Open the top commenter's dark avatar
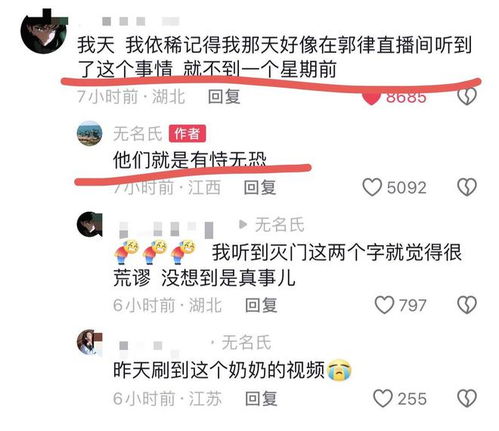Viewport: 499px width, 431px height. pyautogui.click(x=43, y=32)
